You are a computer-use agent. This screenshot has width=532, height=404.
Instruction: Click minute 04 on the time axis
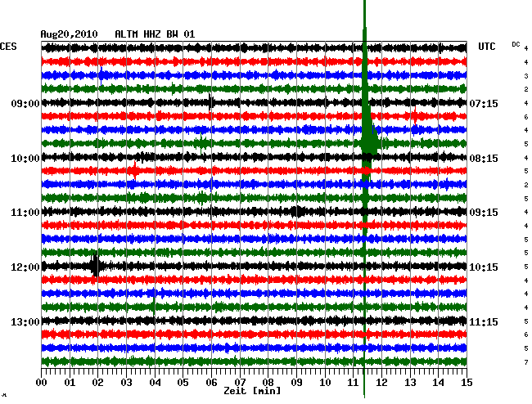click(155, 383)
